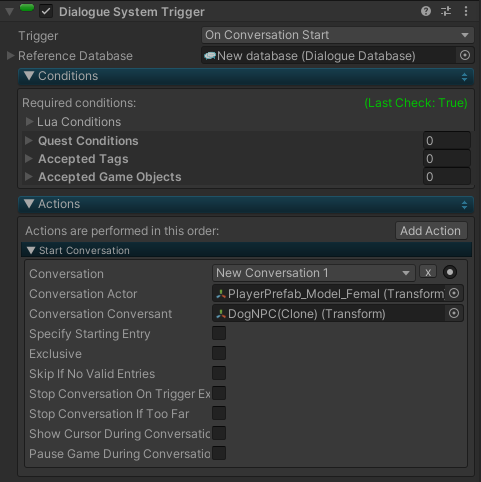Open component help reference icon
481x482 pixels.
(x=426, y=11)
